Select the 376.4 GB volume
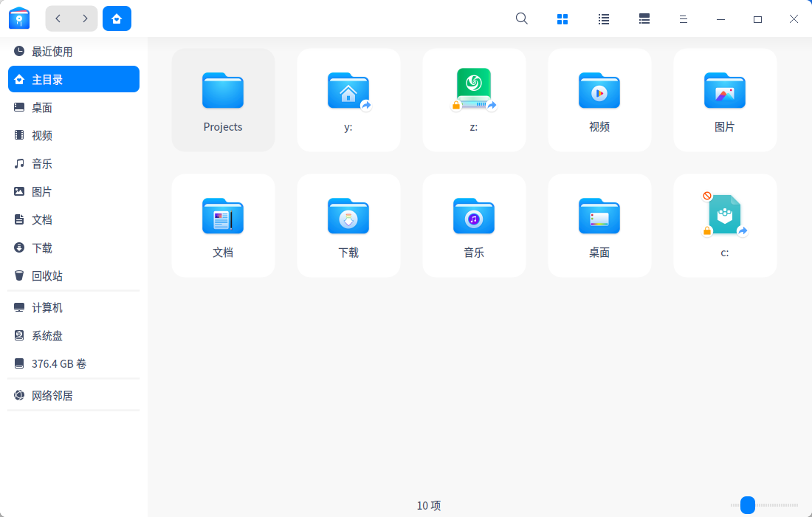Screen dimensions: 812x517 (x=59, y=363)
